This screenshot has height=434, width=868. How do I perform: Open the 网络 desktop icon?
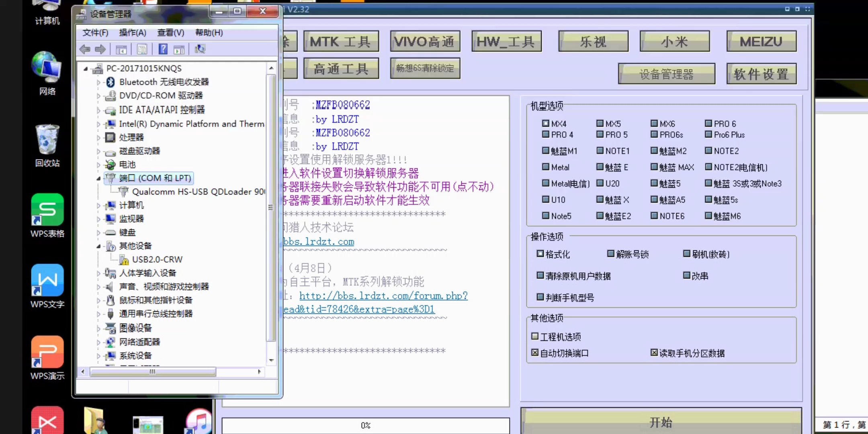point(47,73)
